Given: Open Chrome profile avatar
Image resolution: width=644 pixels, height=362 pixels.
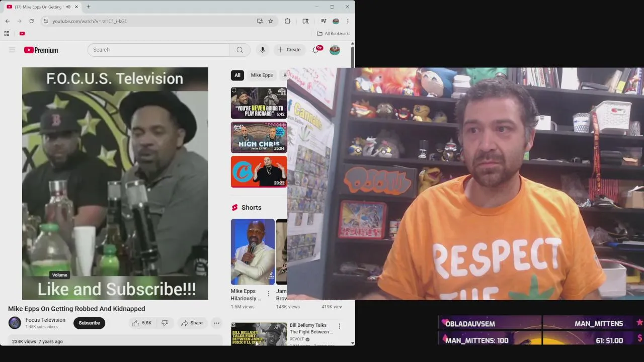Looking at the screenshot, I should coord(336,21).
